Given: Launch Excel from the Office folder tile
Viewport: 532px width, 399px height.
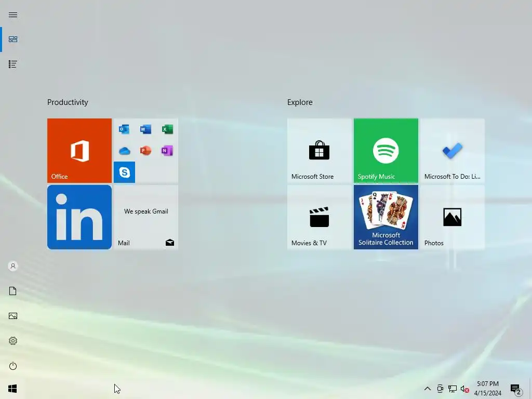Looking at the screenshot, I should 167,129.
